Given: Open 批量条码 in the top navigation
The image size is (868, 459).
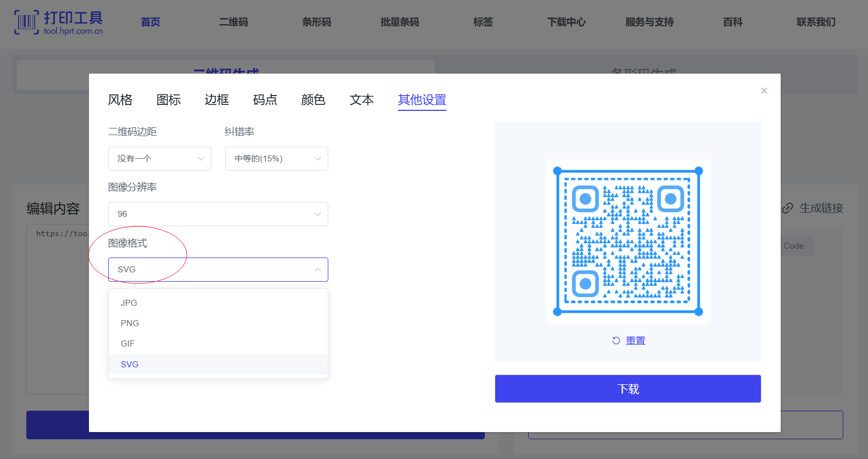Looking at the screenshot, I should point(400,22).
